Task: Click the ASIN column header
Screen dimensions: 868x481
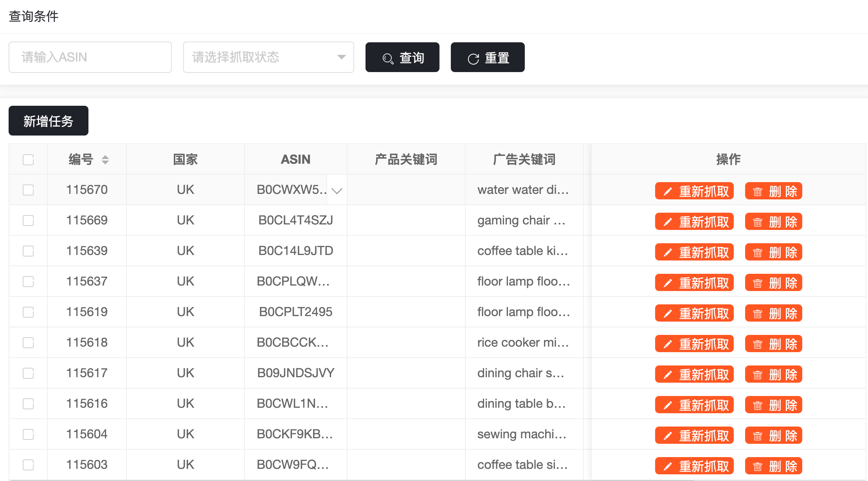Action: point(295,159)
